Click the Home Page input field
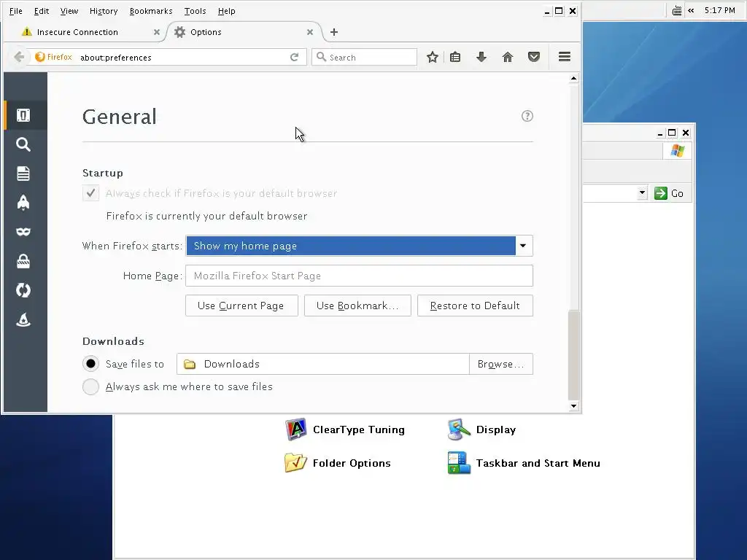 (359, 276)
